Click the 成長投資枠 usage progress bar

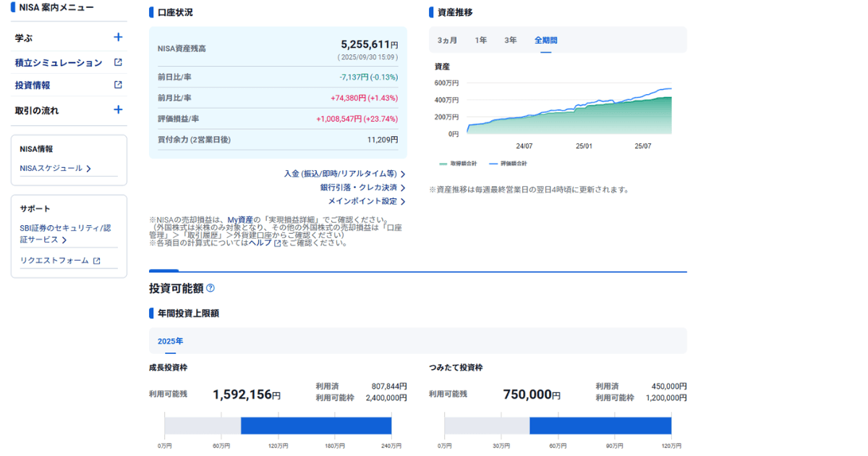(278, 426)
